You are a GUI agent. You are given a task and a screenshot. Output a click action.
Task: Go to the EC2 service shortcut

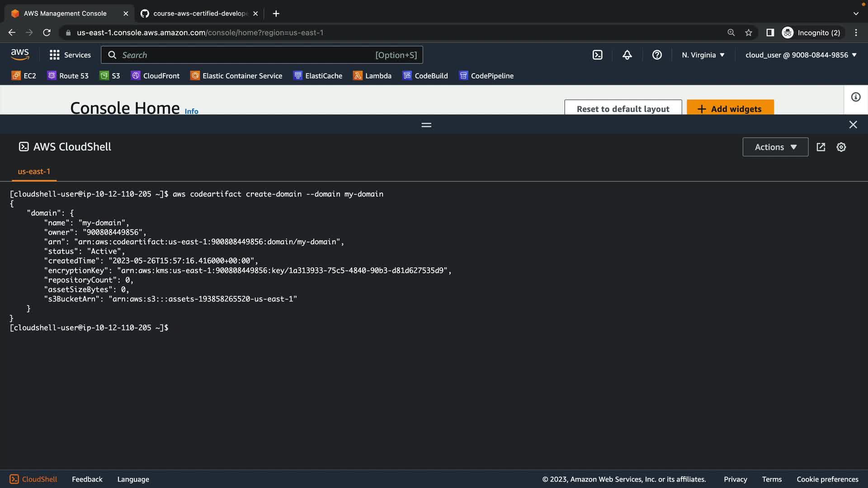24,76
